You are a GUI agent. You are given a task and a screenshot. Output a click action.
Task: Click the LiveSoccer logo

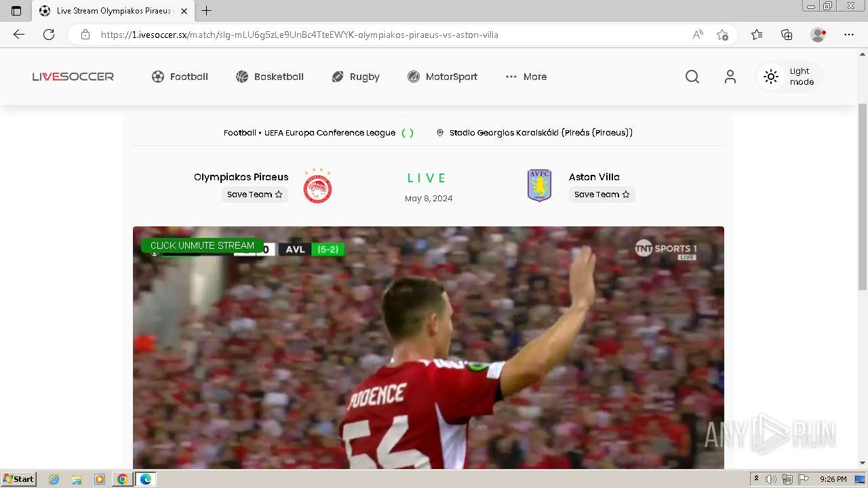[x=73, y=77]
